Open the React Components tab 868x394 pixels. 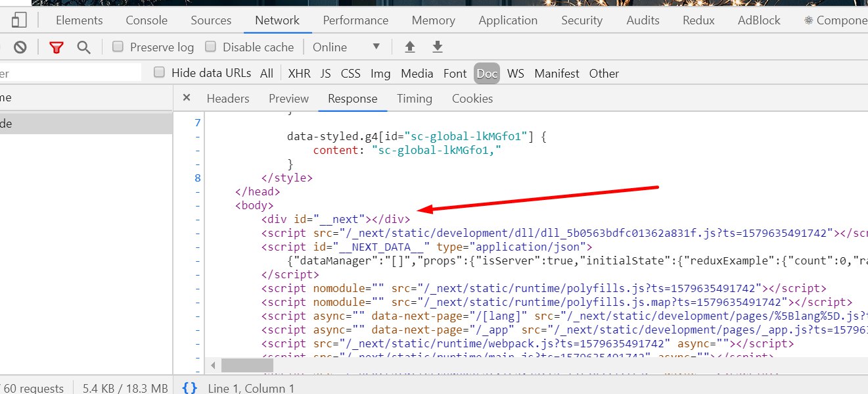point(835,20)
